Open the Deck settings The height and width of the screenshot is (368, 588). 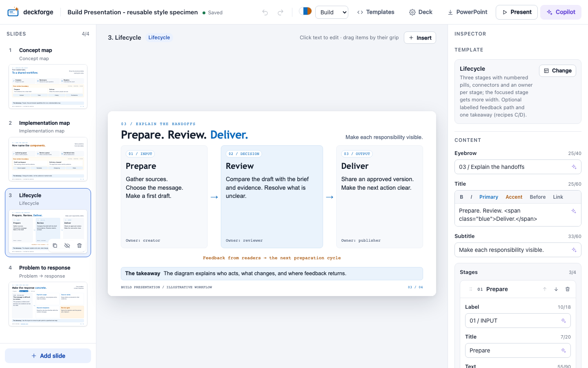421,12
